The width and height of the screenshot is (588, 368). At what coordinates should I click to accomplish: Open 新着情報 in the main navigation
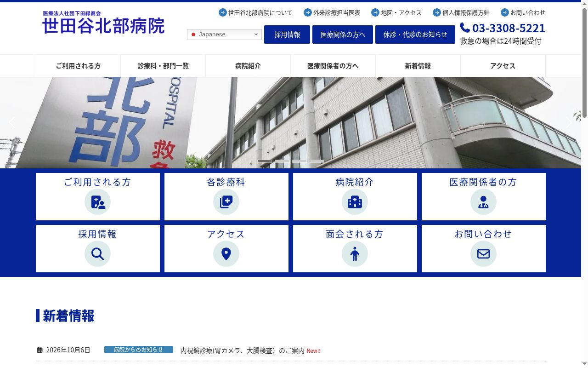(x=418, y=66)
